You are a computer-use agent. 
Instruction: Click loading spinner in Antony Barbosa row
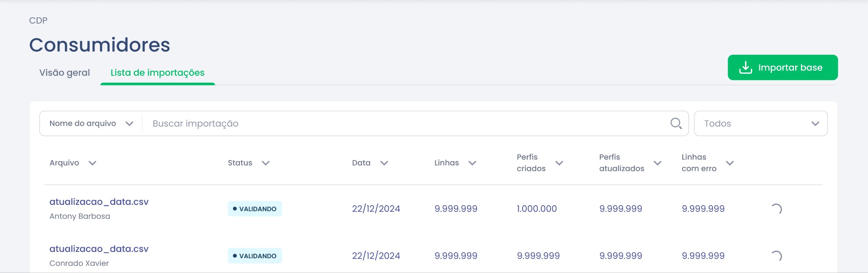point(776,209)
